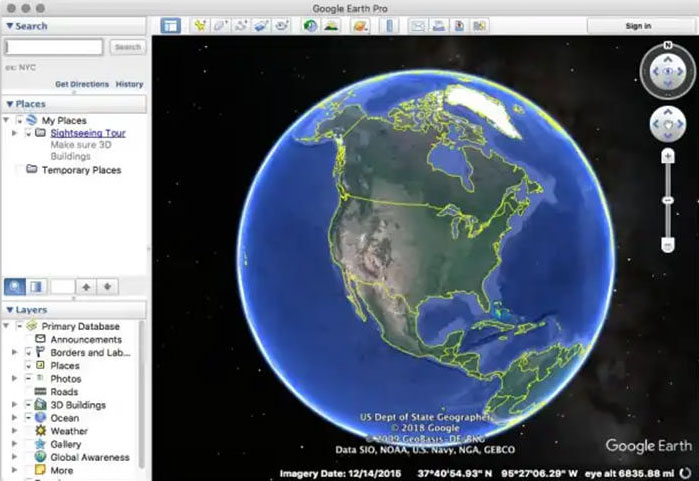The height and width of the screenshot is (481, 699).
Task: Open the search History link
Action: point(129,84)
